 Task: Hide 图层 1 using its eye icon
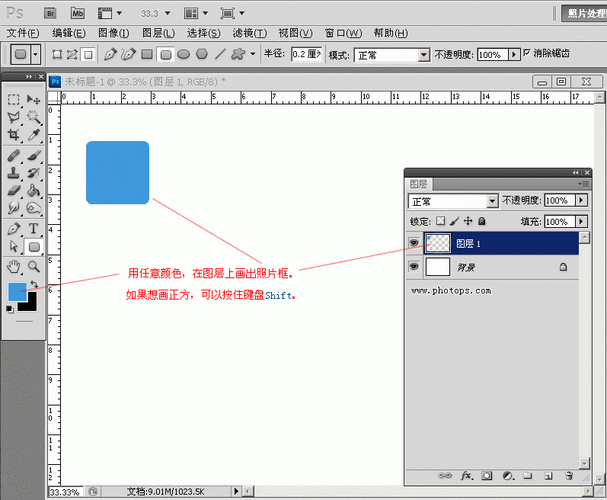414,242
